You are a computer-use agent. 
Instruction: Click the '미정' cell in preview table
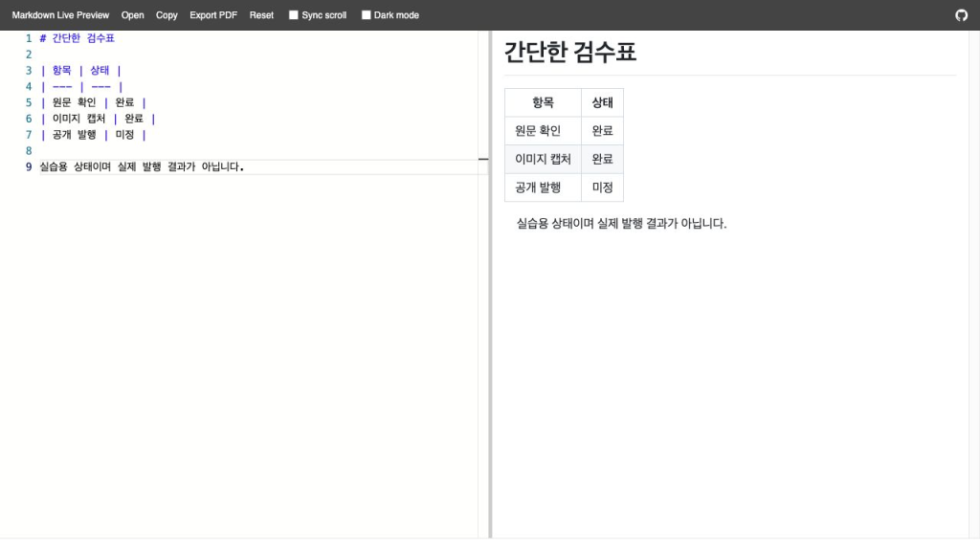(x=603, y=187)
